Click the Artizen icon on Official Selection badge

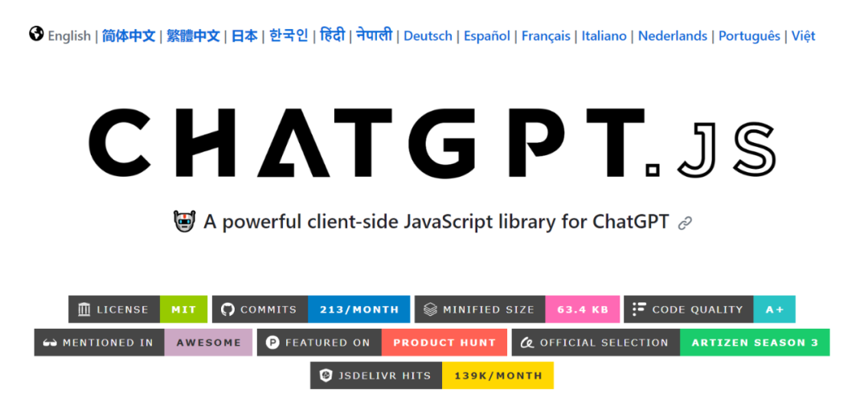pos(527,343)
